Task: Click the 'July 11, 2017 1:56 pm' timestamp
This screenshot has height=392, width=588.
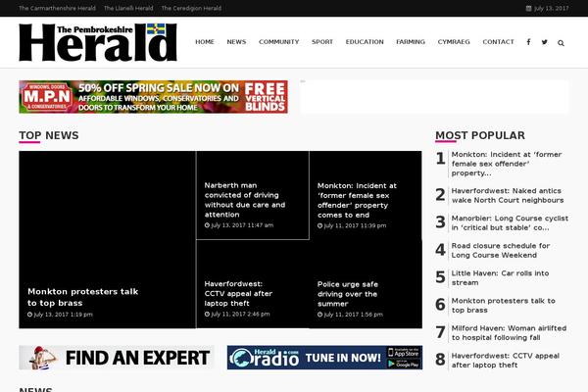Action: coord(350,315)
